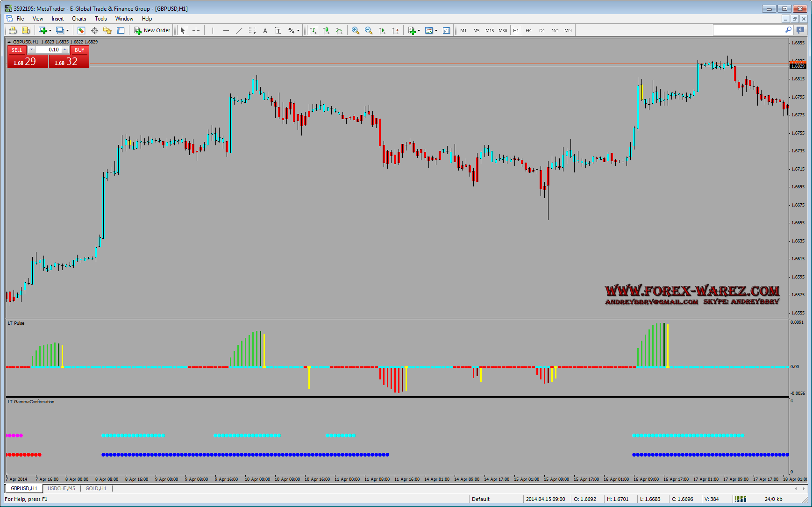
Task: Click the Zoom In magnifier icon
Action: click(356, 30)
